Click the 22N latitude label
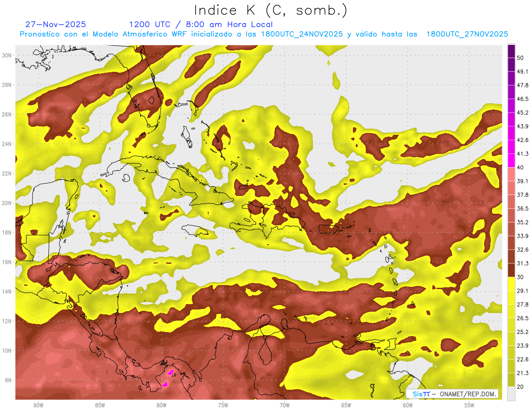Viewport: 532px width, 411px height. coord(7,173)
